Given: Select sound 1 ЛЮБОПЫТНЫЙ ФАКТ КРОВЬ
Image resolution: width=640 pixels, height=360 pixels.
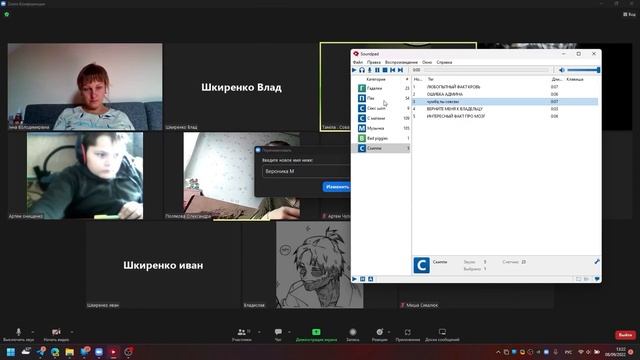Looking at the screenshot, I should [505, 87].
